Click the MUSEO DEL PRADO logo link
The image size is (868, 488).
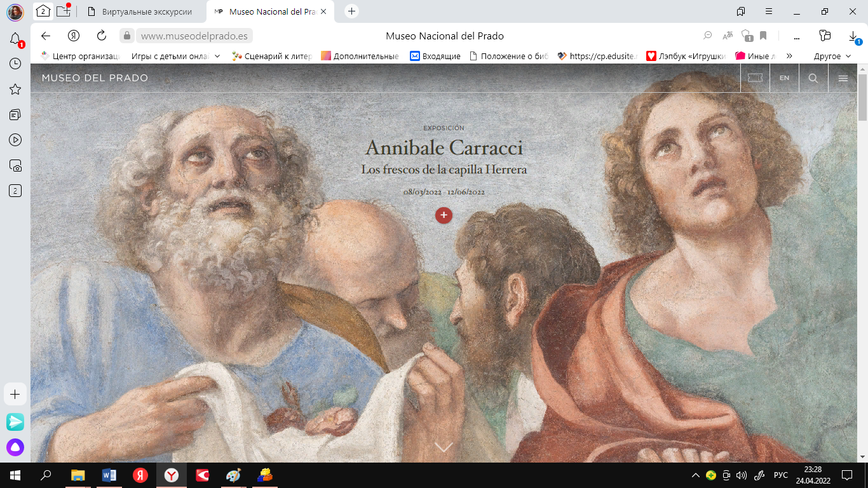click(95, 78)
